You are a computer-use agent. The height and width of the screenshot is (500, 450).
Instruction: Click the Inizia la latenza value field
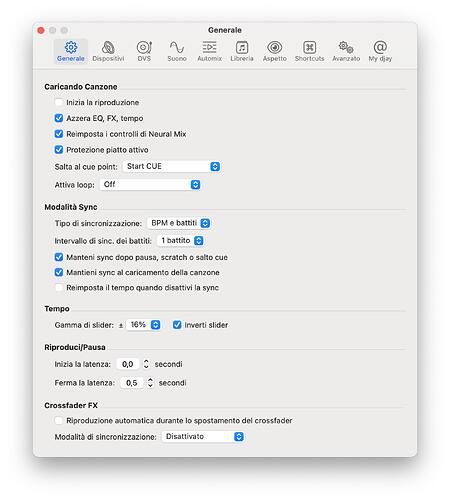(128, 364)
